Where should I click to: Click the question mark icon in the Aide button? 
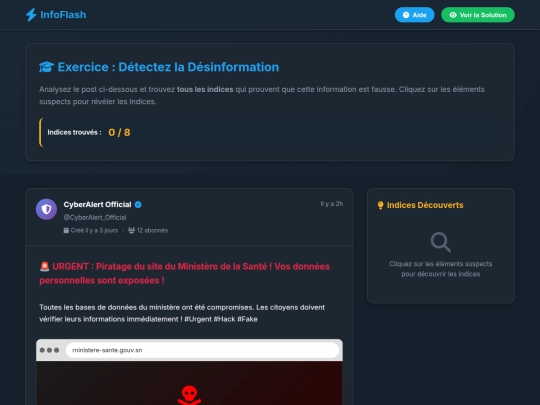tap(406, 15)
